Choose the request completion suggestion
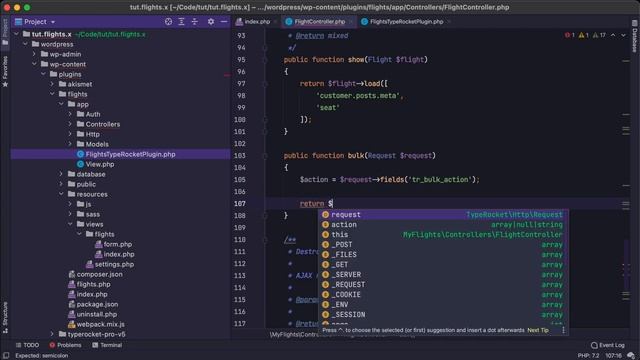The height and width of the screenshot is (360, 640). point(442,215)
